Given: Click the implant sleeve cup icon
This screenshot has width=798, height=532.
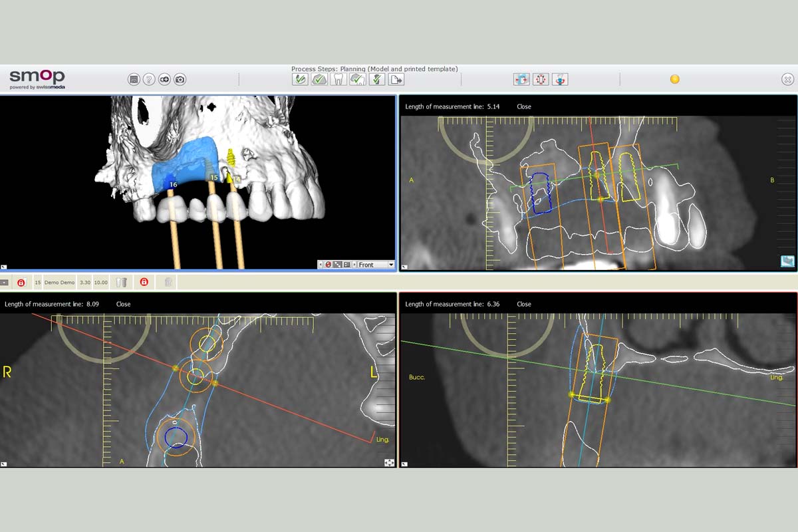Looking at the screenshot, I should click(x=121, y=283).
